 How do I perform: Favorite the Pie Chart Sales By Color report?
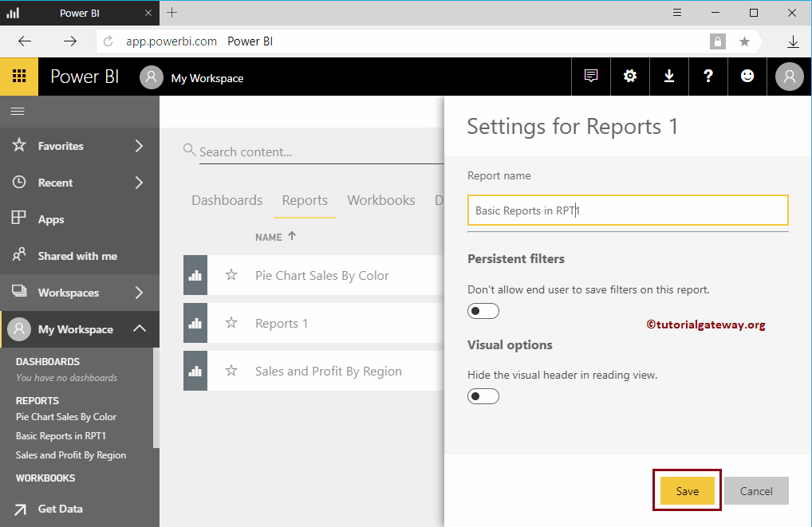231,275
